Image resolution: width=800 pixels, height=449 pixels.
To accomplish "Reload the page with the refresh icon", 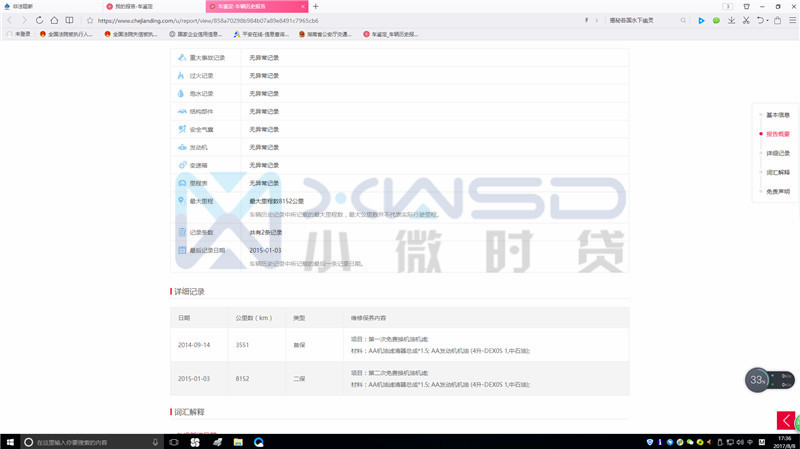I will coord(39,20).
